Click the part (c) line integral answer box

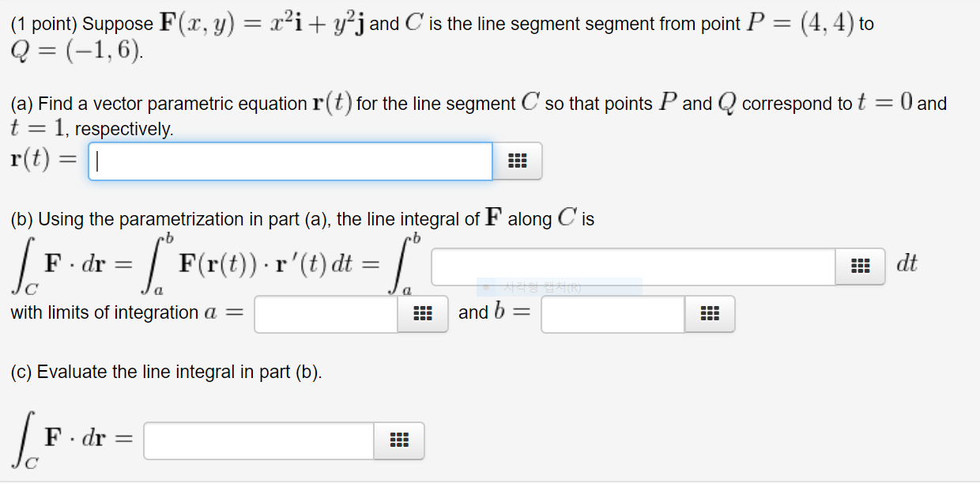[x=257, y=441]
